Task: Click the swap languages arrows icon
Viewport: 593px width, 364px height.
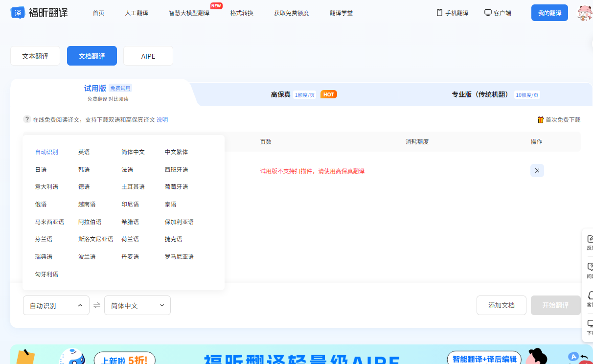Action: [96, 305]
